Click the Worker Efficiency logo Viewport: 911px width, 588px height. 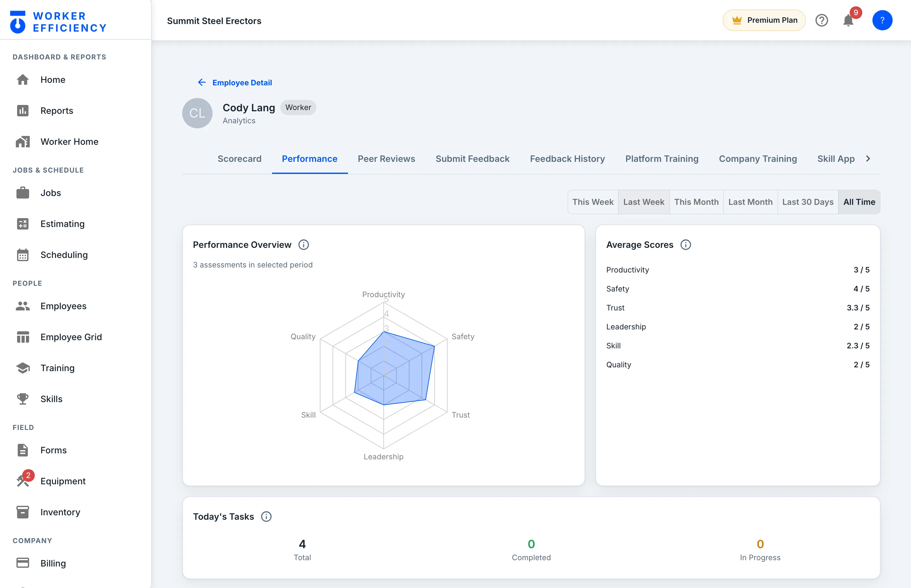tap(58, 22)
